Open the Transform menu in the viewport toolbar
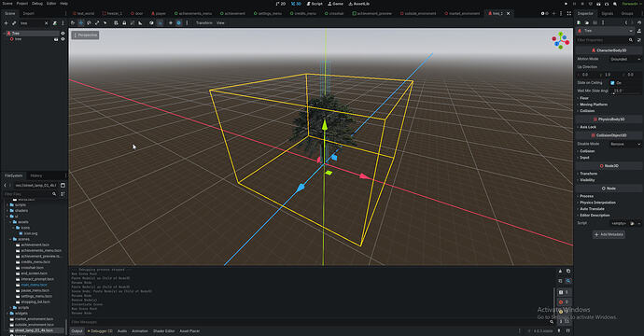 [204, 23]
